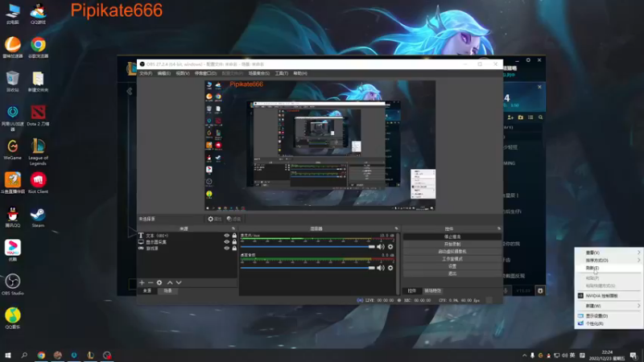
Task: Open the 此电脑 desktop icon
Action: [x=13, y=14]
